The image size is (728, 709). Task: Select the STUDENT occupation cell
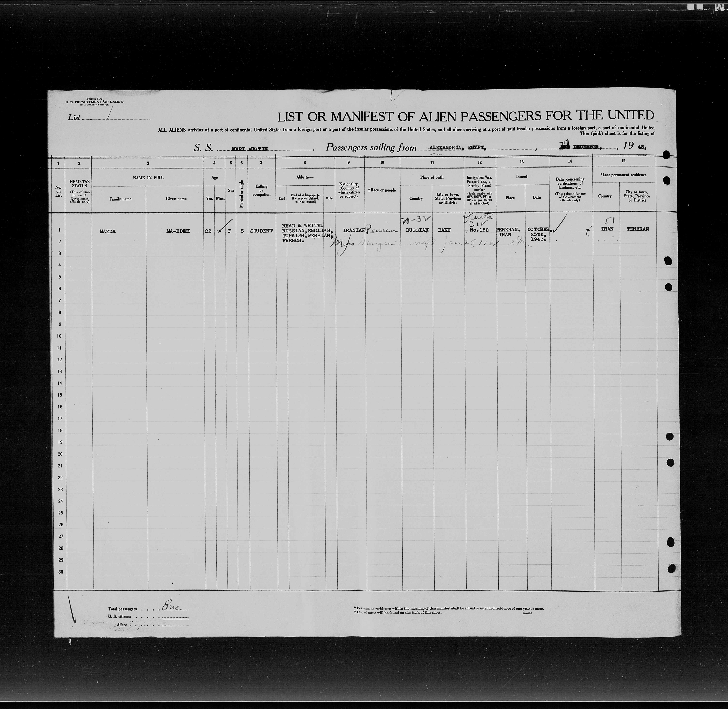[x=261, y=231]
